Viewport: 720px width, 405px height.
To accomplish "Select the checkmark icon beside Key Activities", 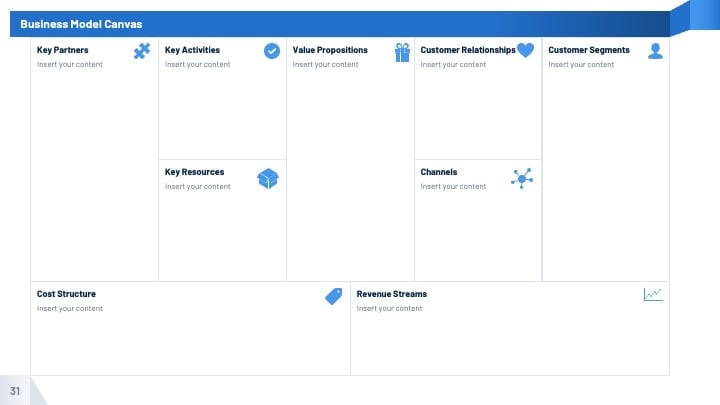I will (272, 51).
